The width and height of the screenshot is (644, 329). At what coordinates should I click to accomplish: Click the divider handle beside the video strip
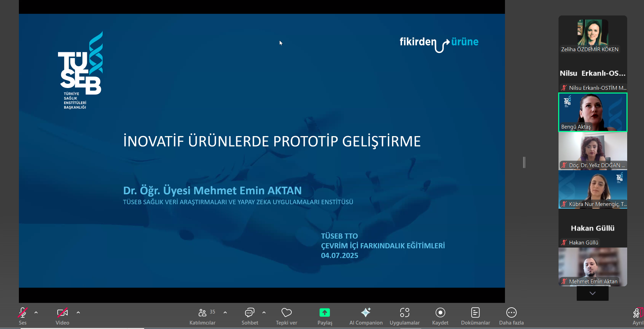(x=524, y=162)
